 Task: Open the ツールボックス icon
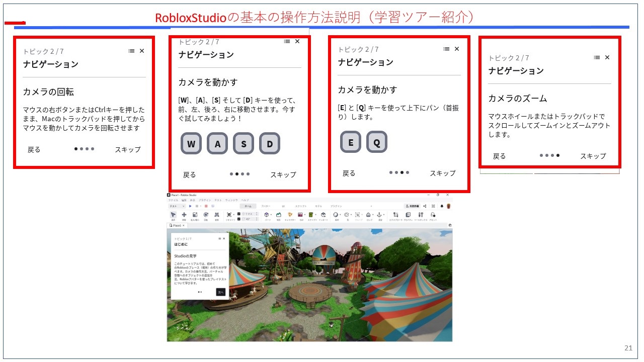(421, 215)
